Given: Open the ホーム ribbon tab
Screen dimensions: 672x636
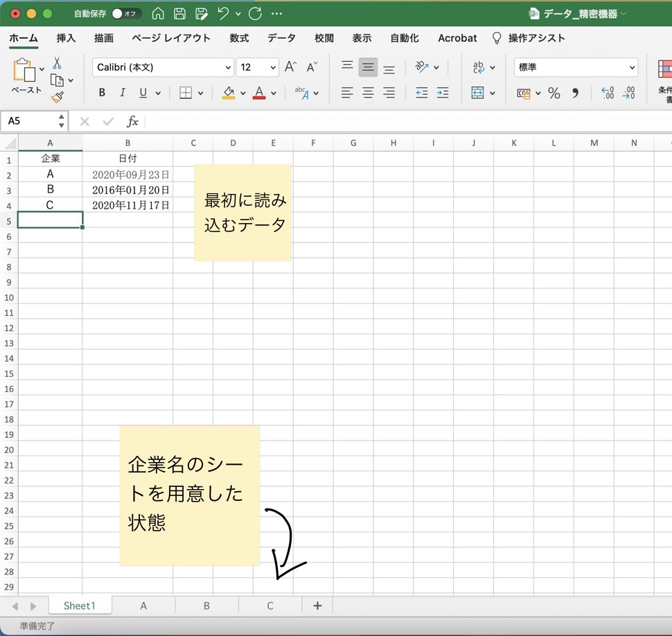Looking at the screenshot, I should pos(24,38).
